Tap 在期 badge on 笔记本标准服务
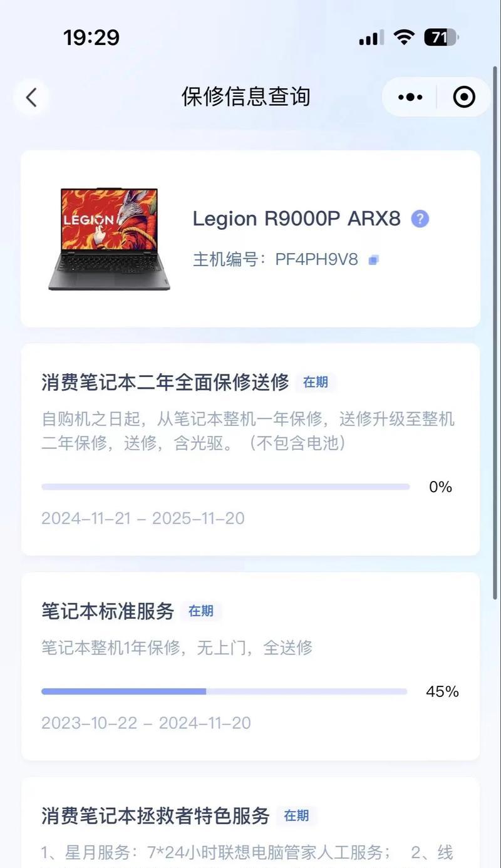 point(201,611)
